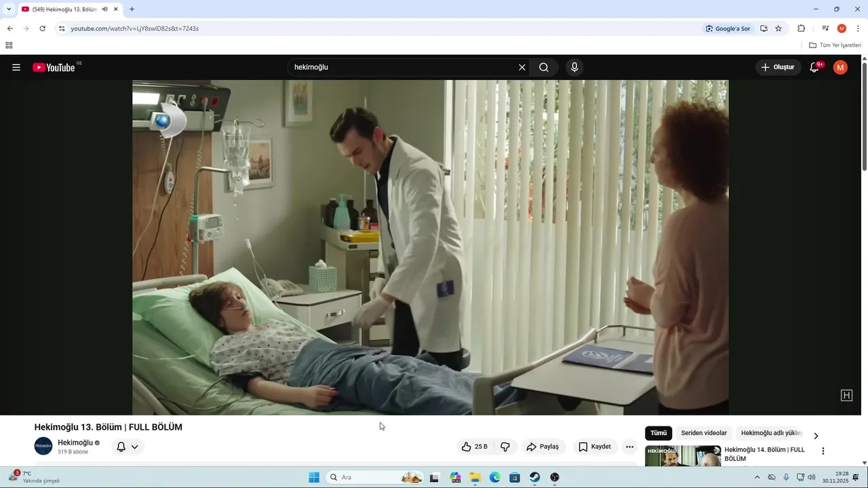
Task: Open the Windows Start menu
Action: [x=314, y=477]
